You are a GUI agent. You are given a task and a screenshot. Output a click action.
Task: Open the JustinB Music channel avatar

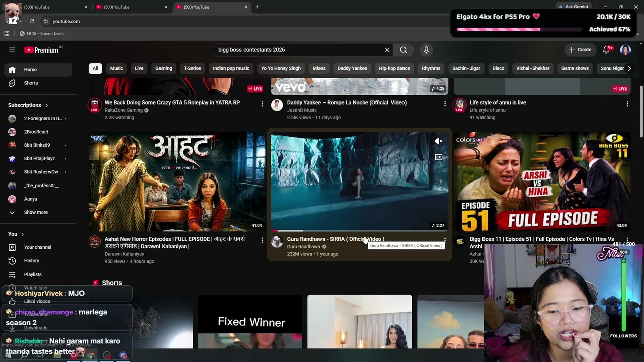click(x=277, y=105)
